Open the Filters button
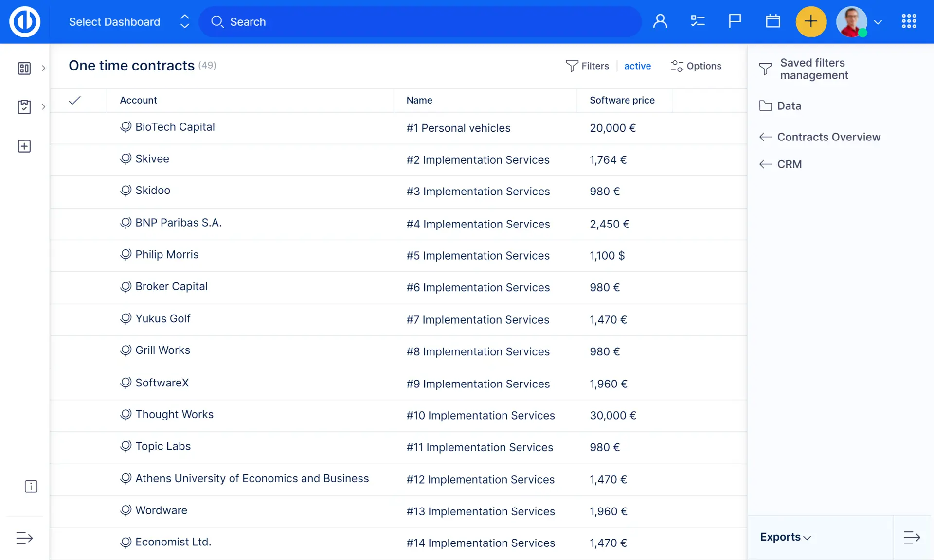 (588, 66)
